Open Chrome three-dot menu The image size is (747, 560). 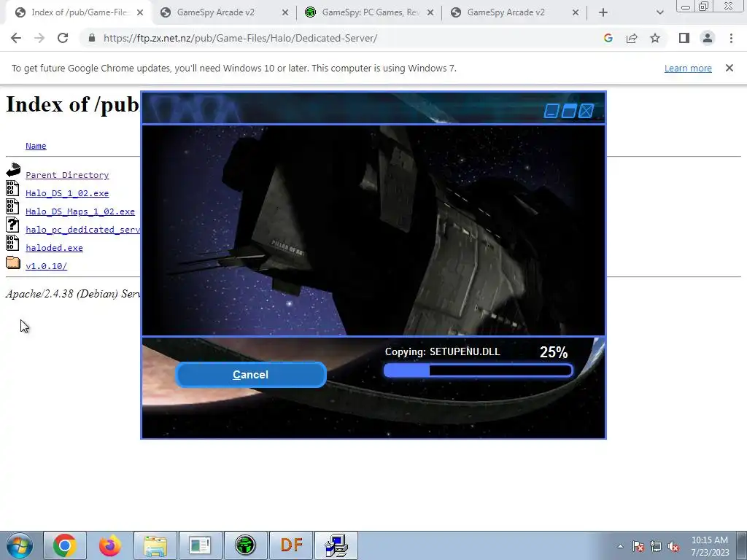pyautogui.click(x=731, y=38)
